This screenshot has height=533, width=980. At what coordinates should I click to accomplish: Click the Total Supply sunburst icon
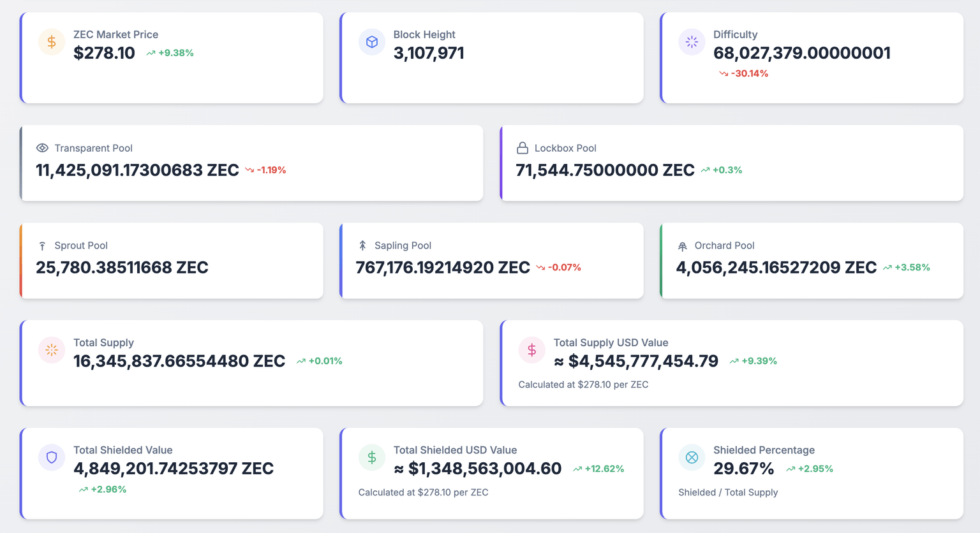[51, 349]
